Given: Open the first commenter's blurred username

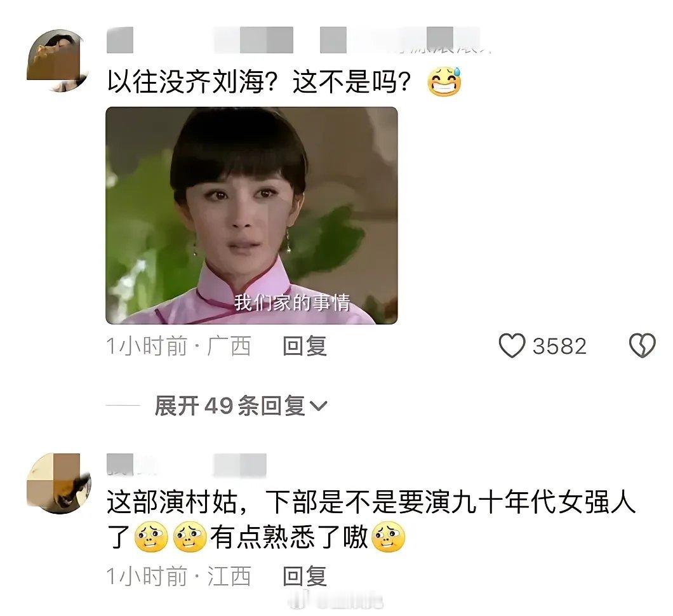Looking at the screenshot, I should [299, 41].
